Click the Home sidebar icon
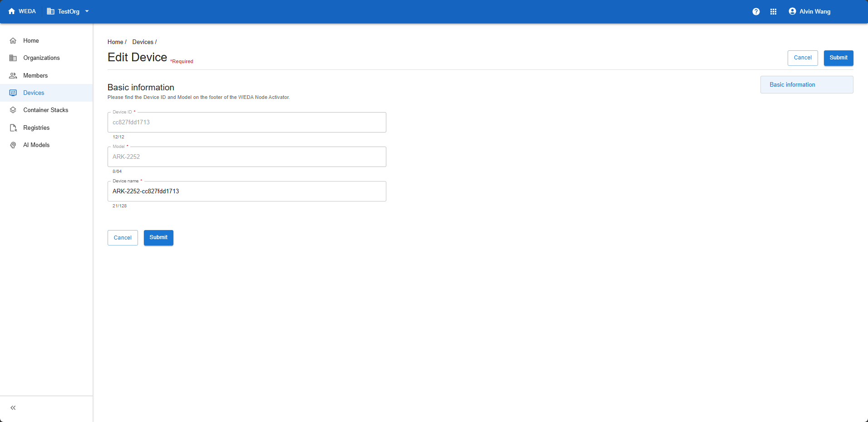 (13, 41)
